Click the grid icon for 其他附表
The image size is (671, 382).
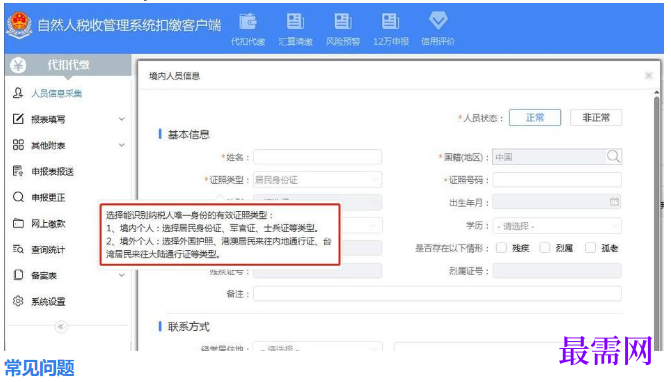(x=18, y=145)
